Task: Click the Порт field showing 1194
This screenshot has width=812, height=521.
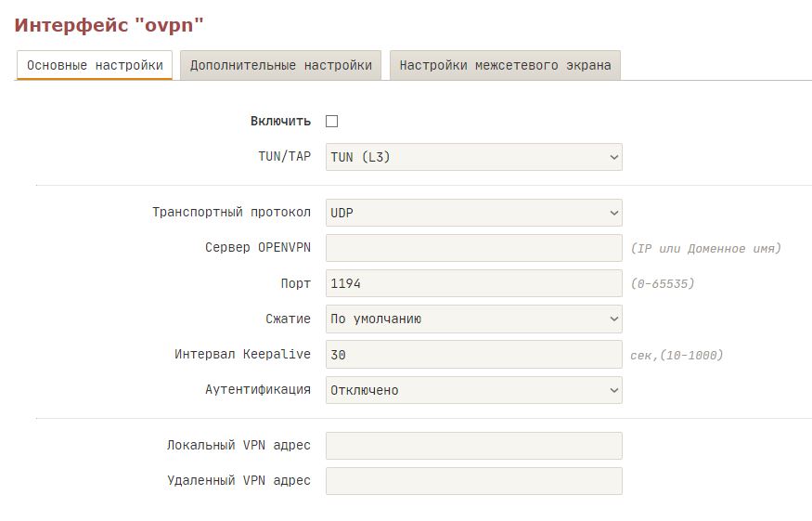Action: point(474,283)
